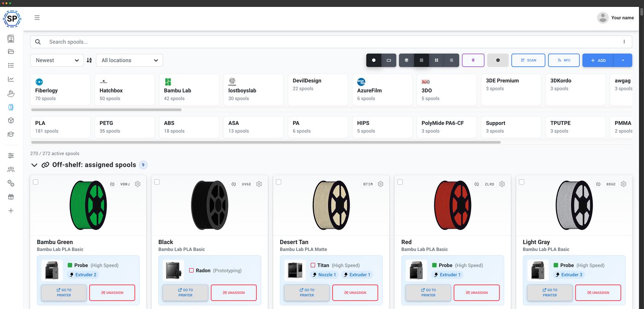Open the list icon in the sidebar
Screen dimensions: 644x309
(x=11, y=65)
